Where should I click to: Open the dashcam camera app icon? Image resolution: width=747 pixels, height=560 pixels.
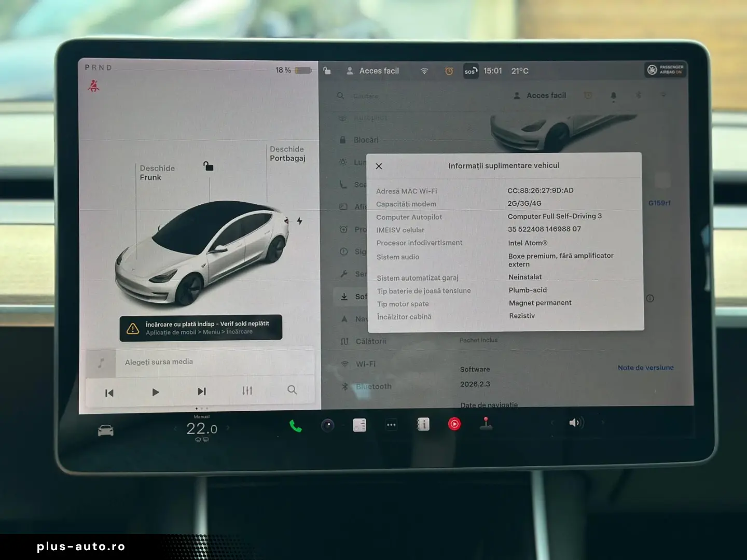tap(327, 426)
